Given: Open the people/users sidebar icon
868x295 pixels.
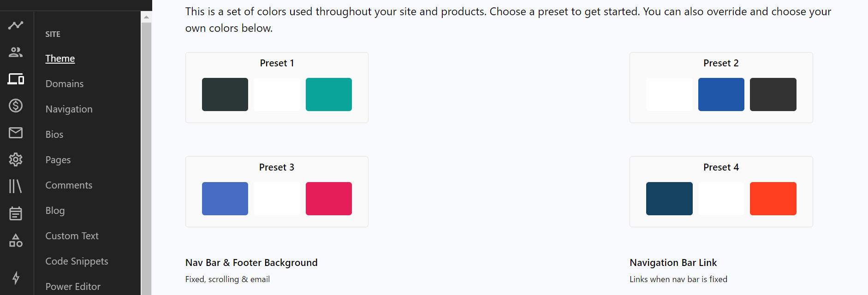Looking at the screenshot, I should (x=16, y=52).
